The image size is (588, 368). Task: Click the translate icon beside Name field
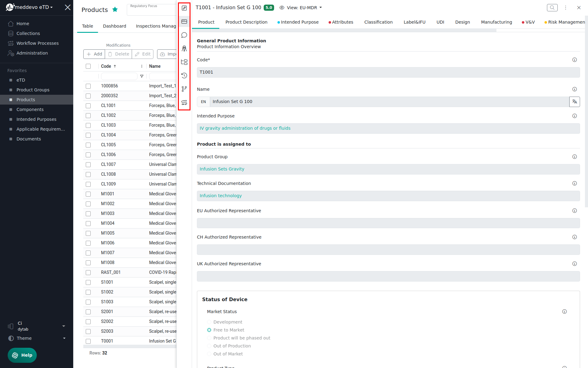coord(574,102)
